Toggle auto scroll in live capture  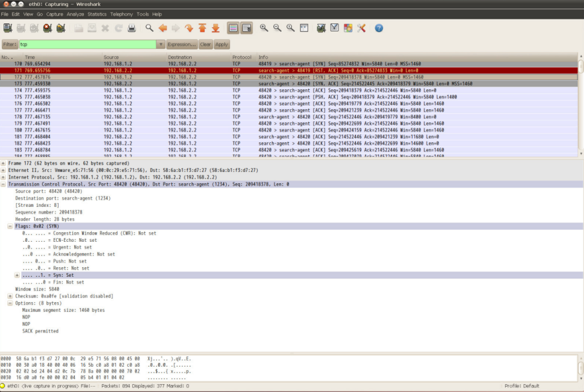(246, 28)
